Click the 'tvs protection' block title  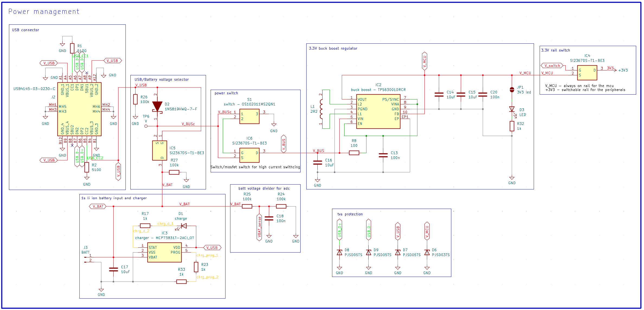point(350,214)
